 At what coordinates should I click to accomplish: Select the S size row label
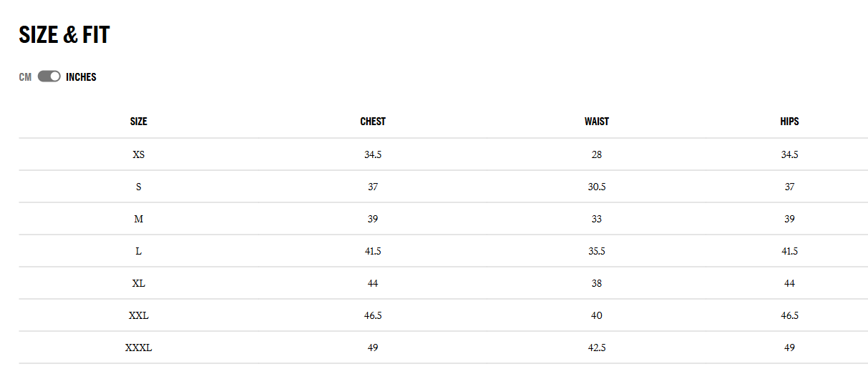139,187
